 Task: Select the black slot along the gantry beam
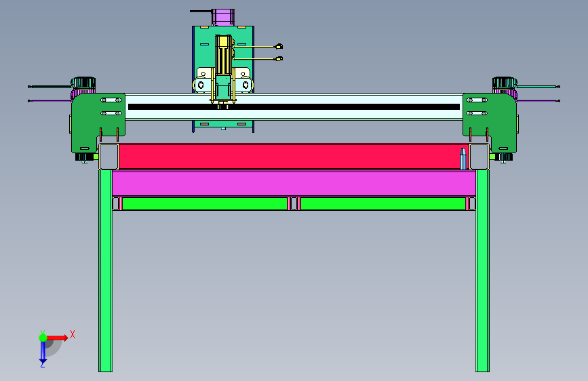tap(294, 107)
